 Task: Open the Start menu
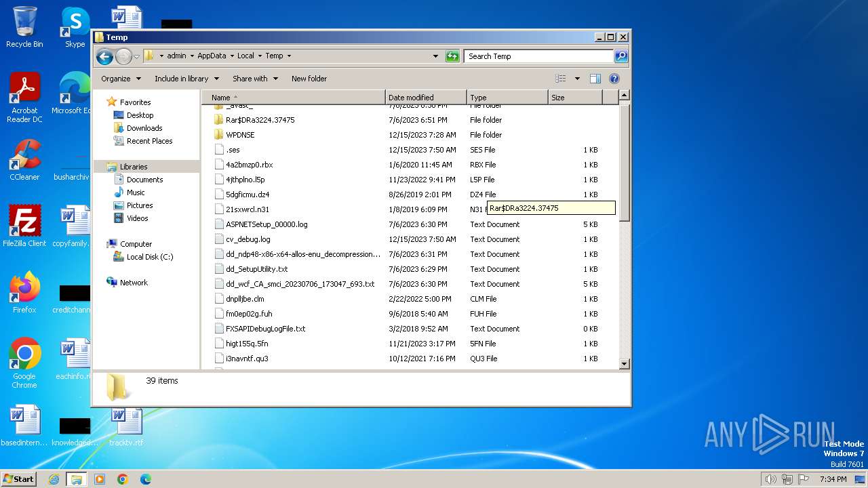click(x=19, y=479)
